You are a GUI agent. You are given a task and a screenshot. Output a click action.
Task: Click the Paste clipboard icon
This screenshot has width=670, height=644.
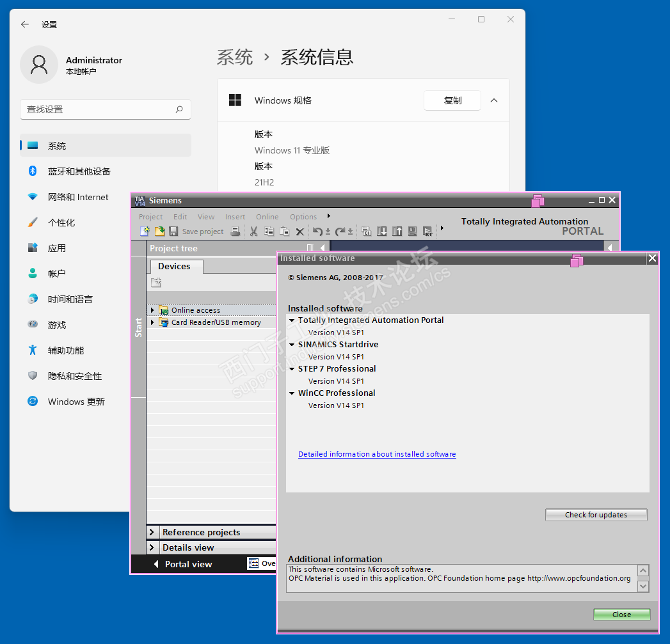click(x=285, y=232)
